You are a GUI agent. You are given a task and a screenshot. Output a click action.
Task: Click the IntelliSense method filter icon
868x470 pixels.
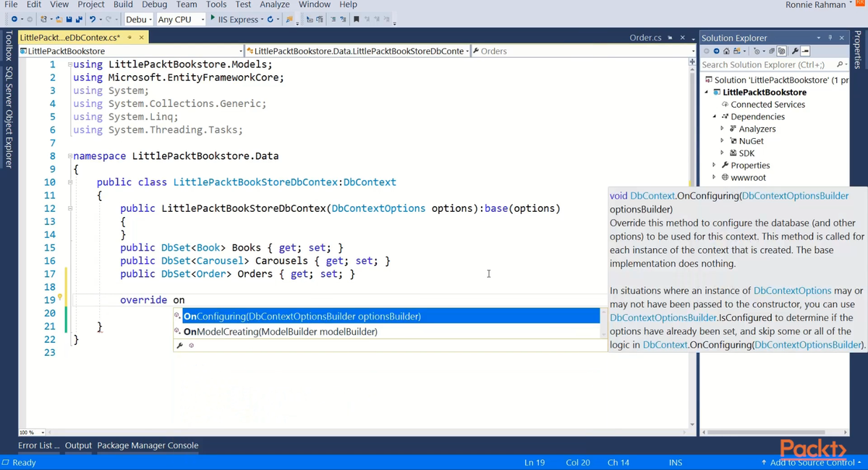click(x=191, y=346)
